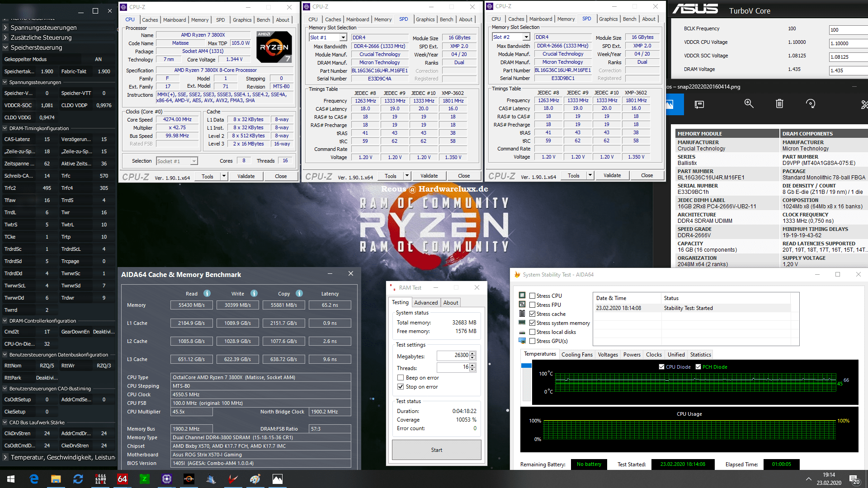The height and width of the screenshot is (488, 868).
Task: Collapse the DRAM-Timingkonfiguration section
Action: (5, 128)
